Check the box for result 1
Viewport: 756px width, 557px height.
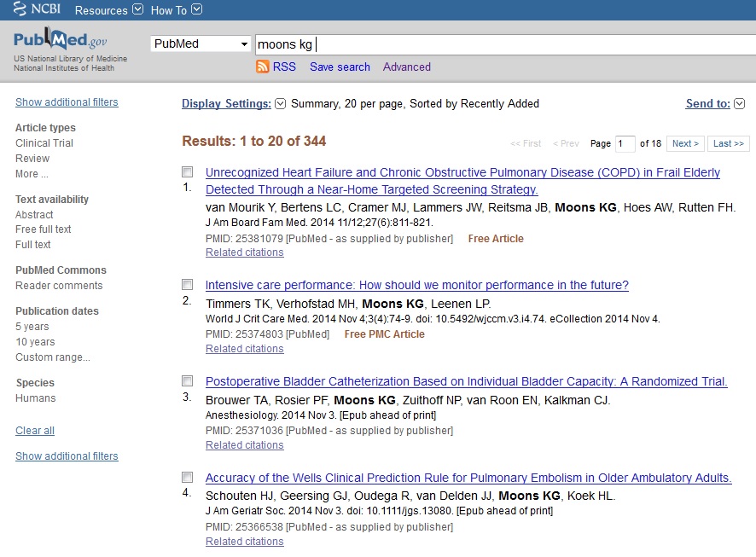click(187, 172)
